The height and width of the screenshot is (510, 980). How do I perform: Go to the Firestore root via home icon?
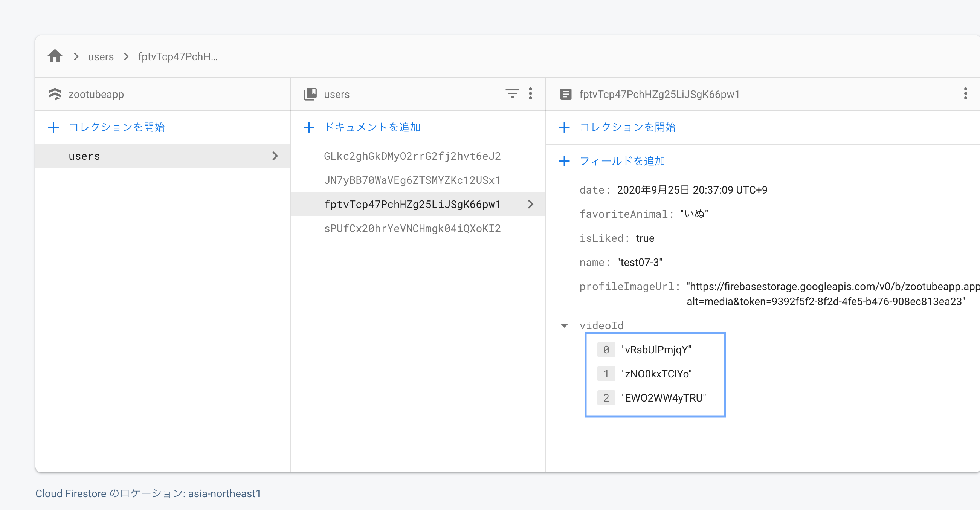(55, 56)
